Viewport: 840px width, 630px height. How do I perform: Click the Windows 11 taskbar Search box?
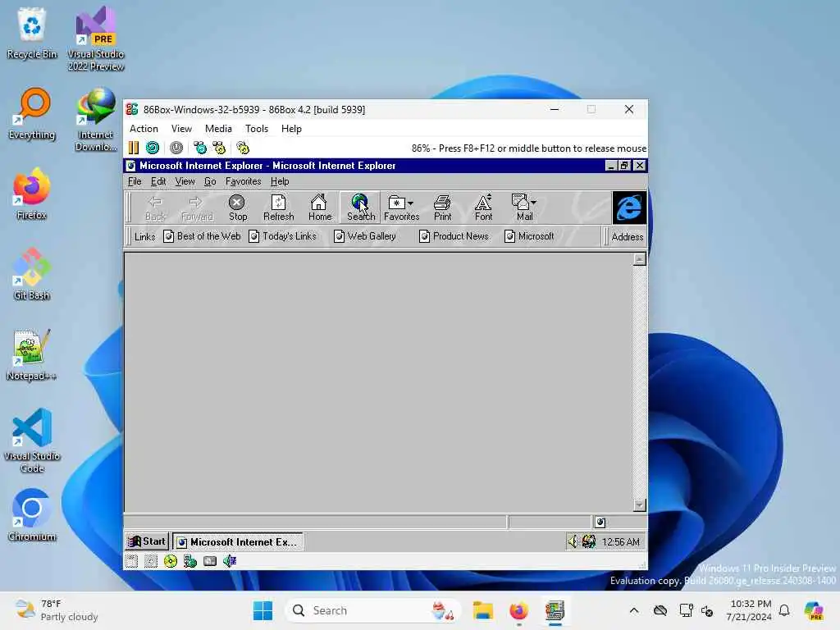click(x=373, y=610)
